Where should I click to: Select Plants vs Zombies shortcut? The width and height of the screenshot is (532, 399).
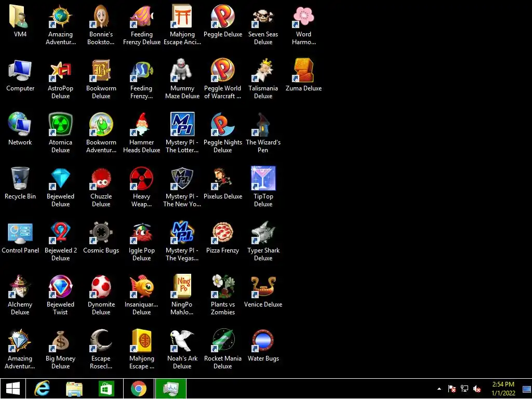point(222,286)
